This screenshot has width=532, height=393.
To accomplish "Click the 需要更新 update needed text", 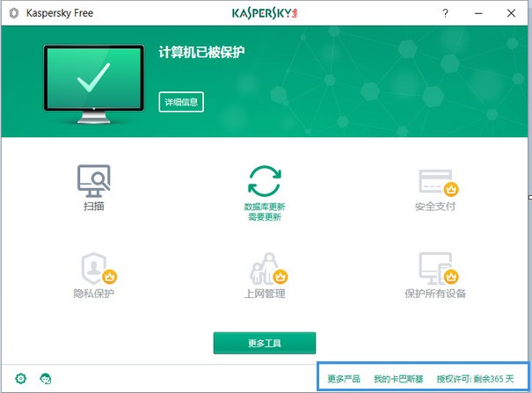I will click(x=265, y=217).
